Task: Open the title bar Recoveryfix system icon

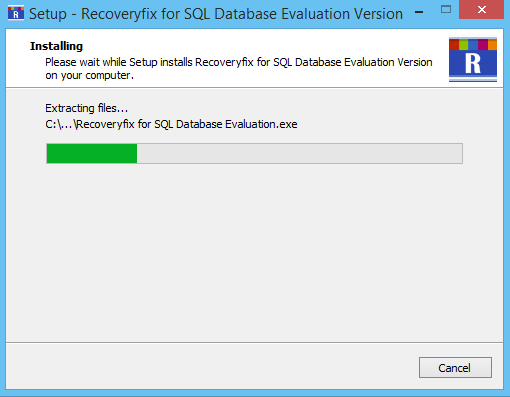Action: pyautogui.click(x=16, y=13)
